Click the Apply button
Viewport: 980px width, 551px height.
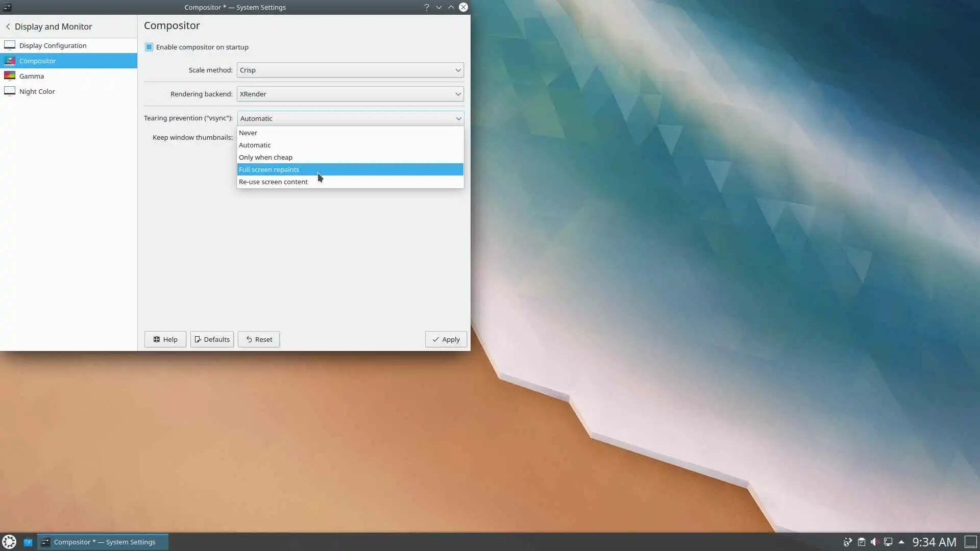(x=446, y=339)
